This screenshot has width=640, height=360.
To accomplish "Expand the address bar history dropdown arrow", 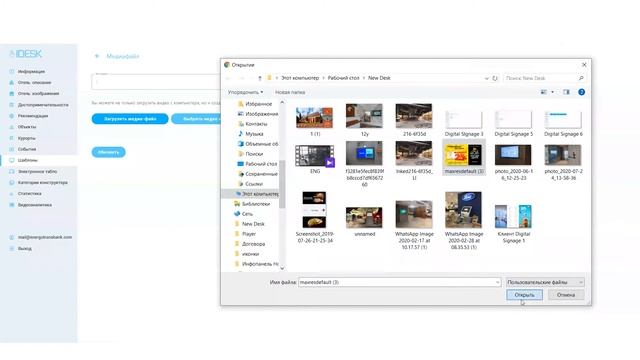I will tap(487, 78).
